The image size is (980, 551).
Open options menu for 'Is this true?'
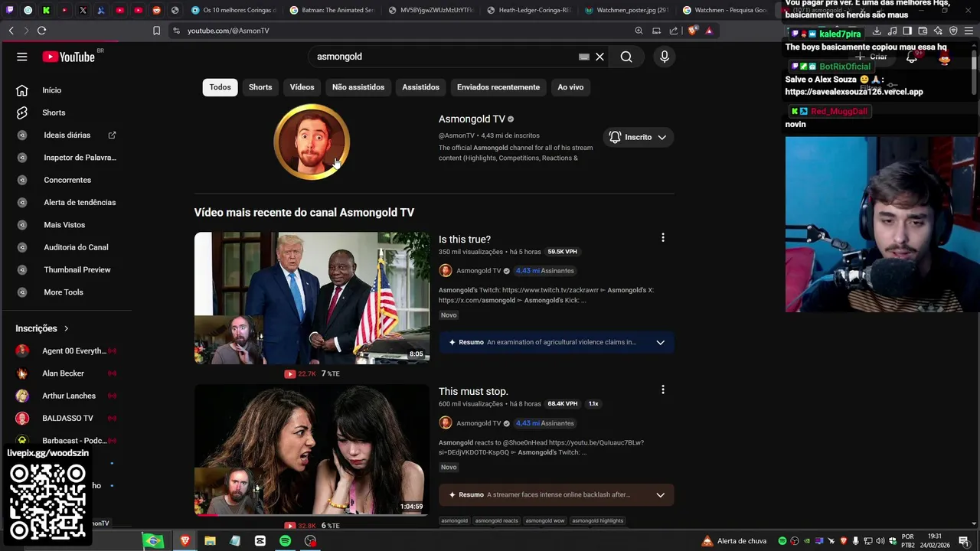[663, 238]
